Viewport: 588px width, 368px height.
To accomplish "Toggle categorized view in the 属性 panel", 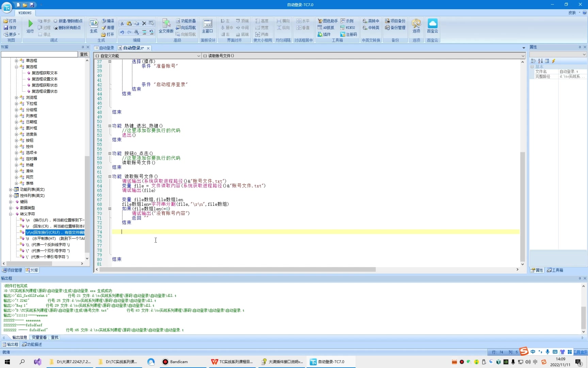I will tap(533, 61).
